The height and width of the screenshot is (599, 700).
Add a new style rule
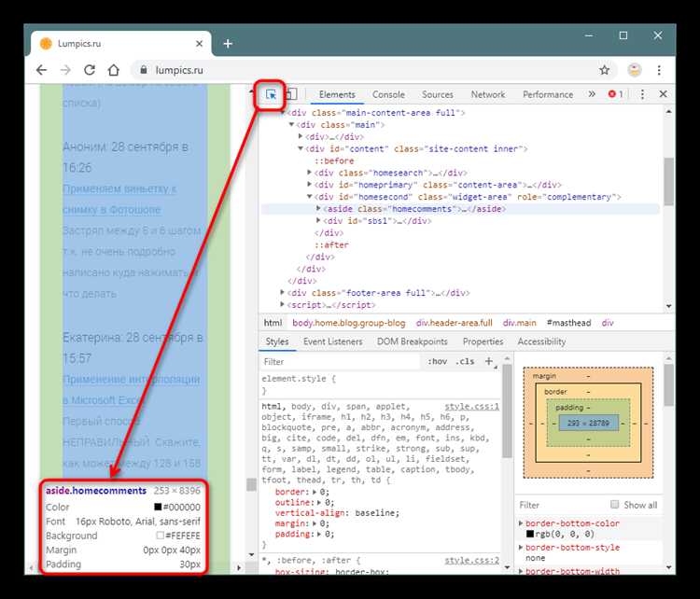tap(489, 362)
